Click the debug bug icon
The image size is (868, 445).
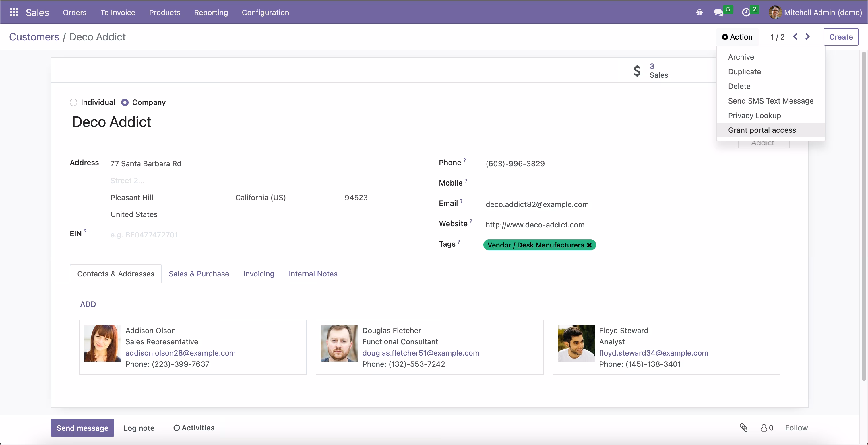tap(700, 12)
